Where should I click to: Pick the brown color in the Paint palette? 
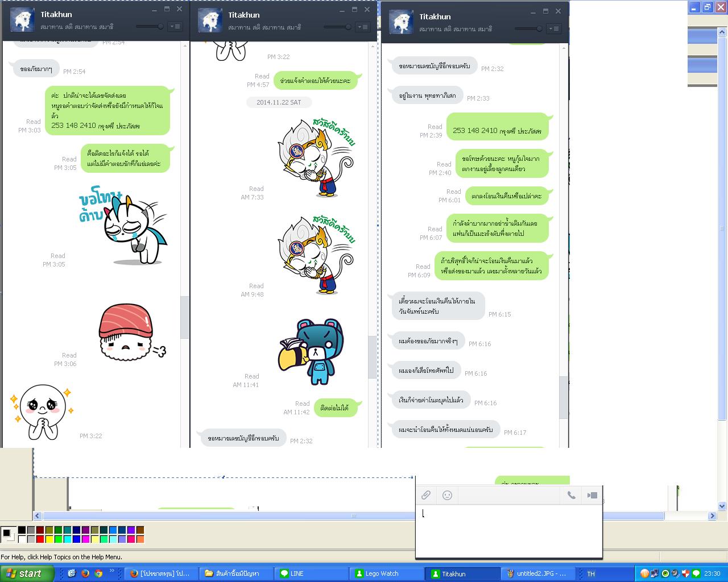(140, 530)
